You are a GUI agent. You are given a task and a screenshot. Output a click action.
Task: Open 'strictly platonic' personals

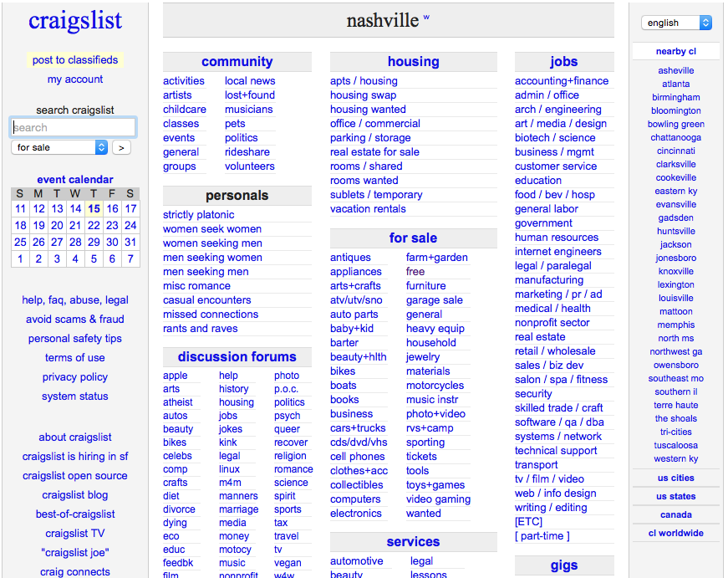point(199,215)
